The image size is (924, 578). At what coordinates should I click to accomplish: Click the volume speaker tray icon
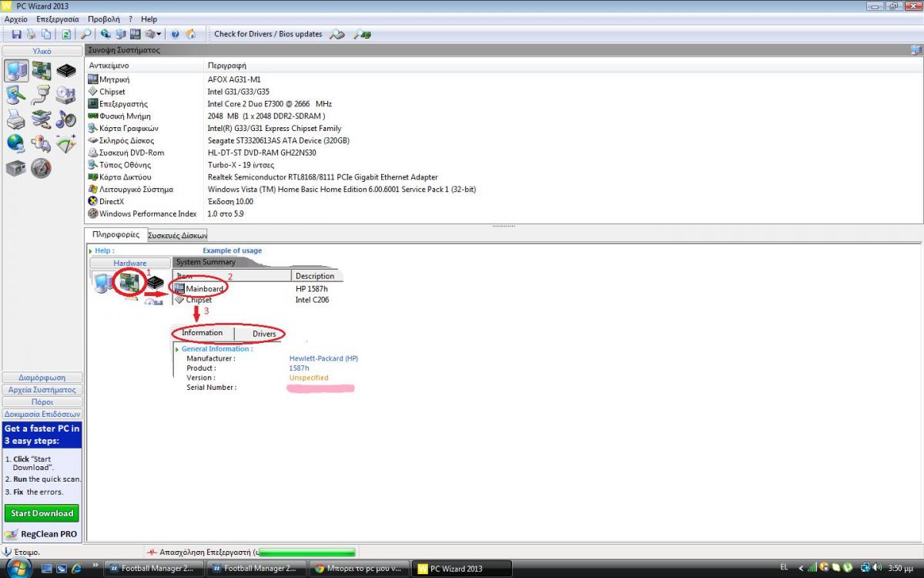point(878,568)
